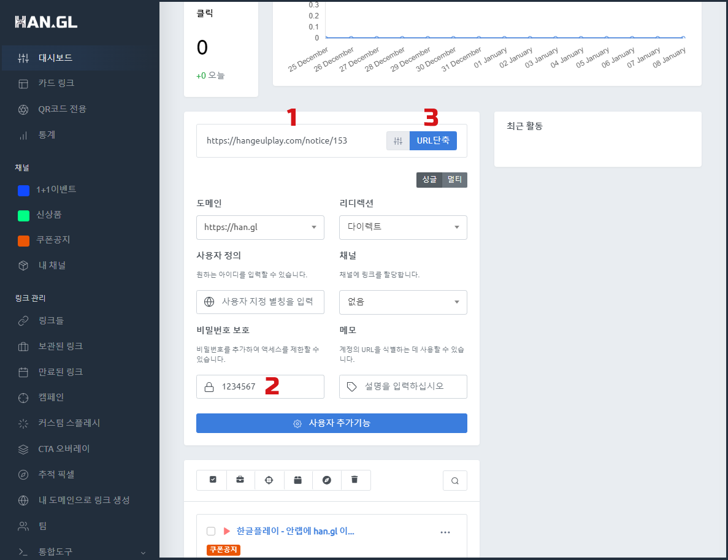The height and width of the screenshot is (560, 728).
Task: Click the 만료된 링크 calendar icon
Action: [23, 372]
